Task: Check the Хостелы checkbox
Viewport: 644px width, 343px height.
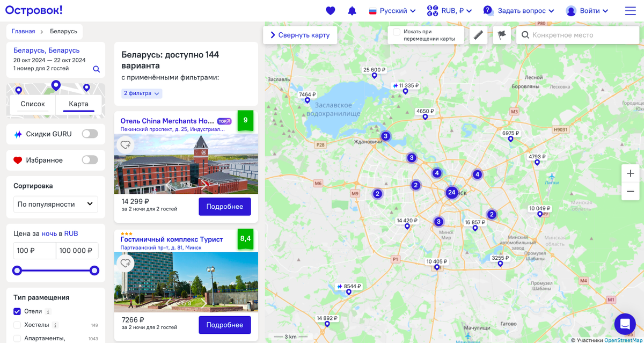Action: coord(17,325)
